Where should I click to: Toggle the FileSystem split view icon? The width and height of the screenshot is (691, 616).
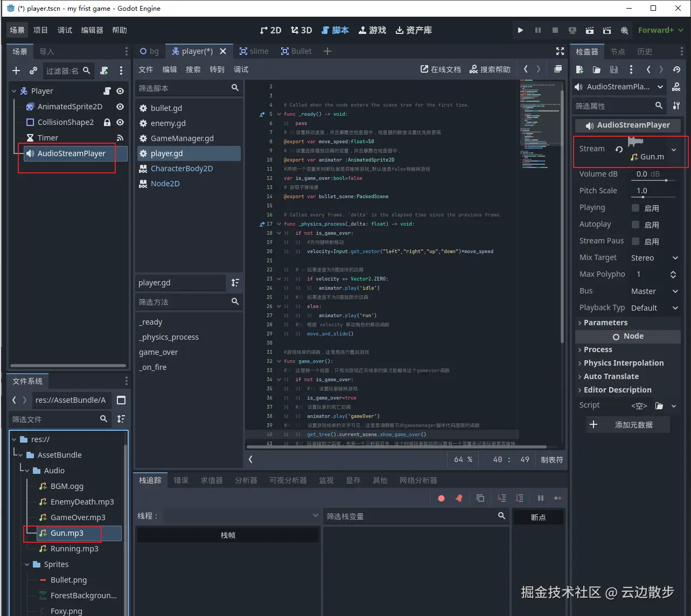121,400
